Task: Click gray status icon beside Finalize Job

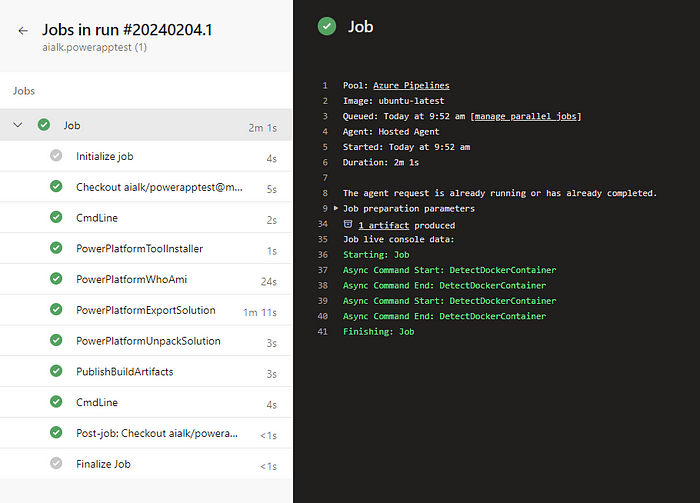Action: (x=56, y=463)
